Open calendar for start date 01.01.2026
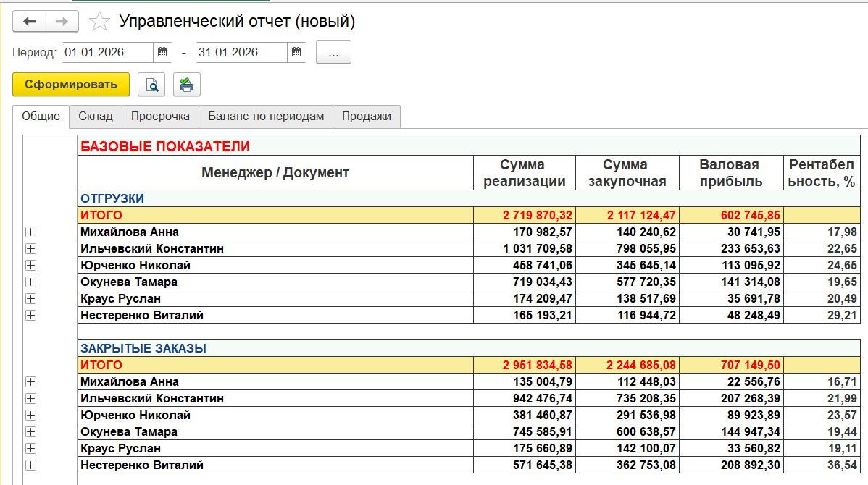 coord(162,53)
